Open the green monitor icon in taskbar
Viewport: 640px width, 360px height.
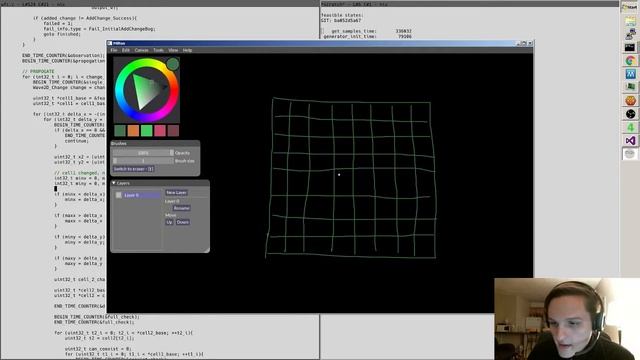(x=630, y=87)
